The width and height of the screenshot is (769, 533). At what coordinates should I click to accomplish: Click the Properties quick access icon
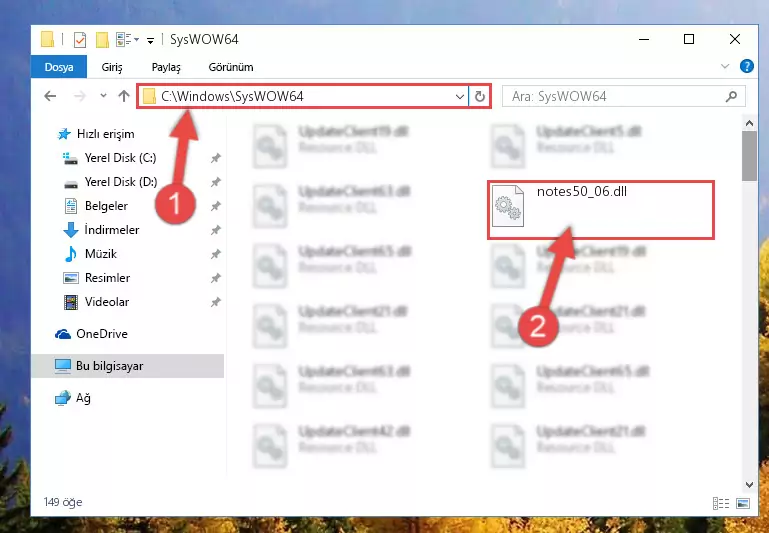(x=79, y=40)
